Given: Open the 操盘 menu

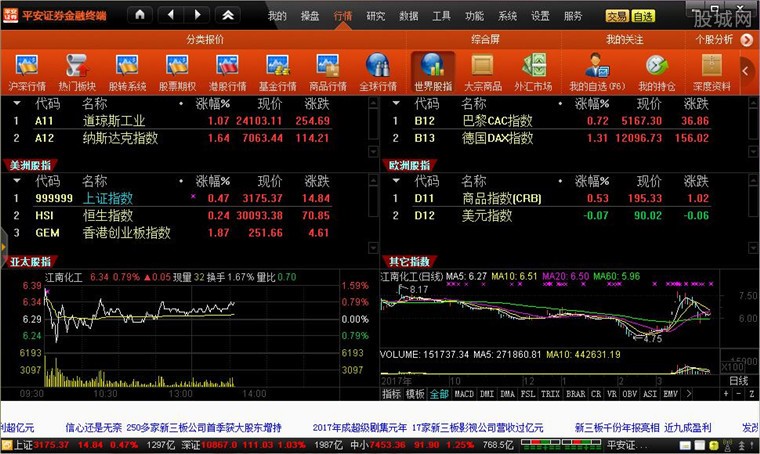Looking at the screenshot, I should [310, 16].
